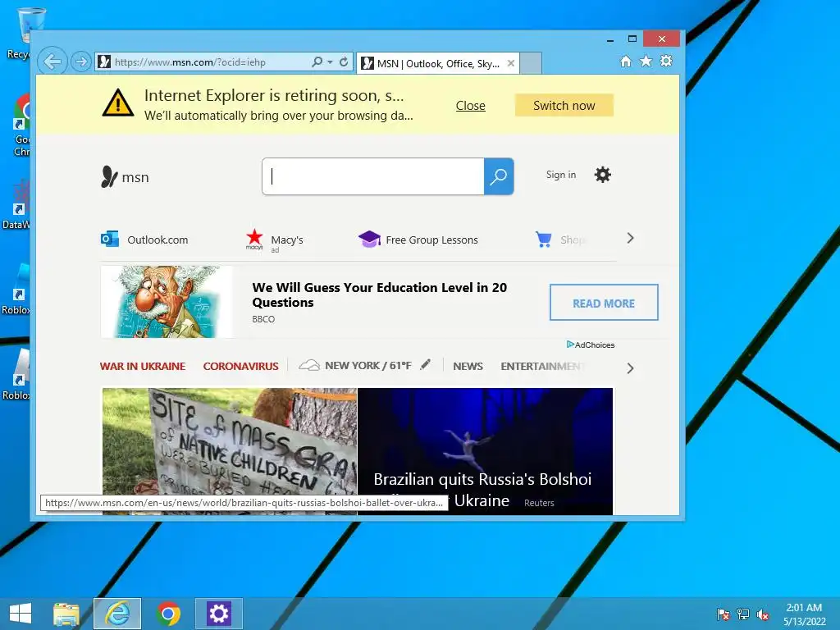Close the MSN browser tab

511,63
